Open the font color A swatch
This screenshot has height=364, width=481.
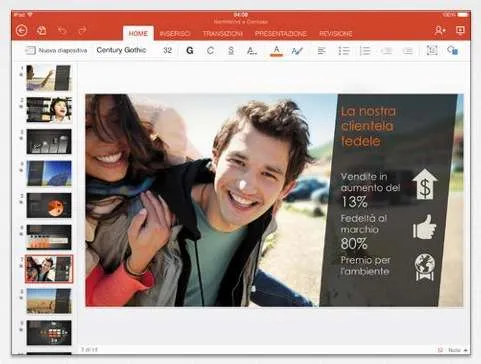(x=276, y=51)
